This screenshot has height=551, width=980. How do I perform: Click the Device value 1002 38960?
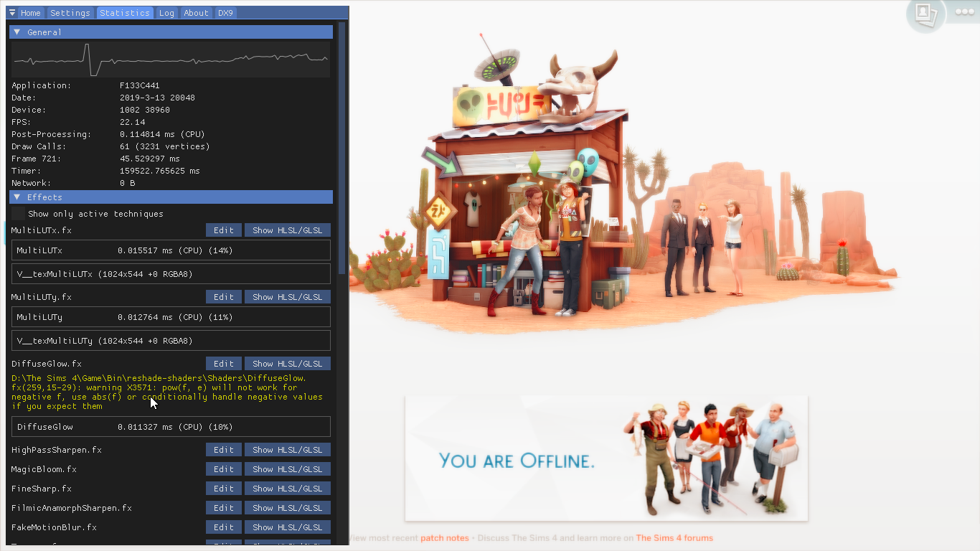pyautogui.click(x=145, y=110)
